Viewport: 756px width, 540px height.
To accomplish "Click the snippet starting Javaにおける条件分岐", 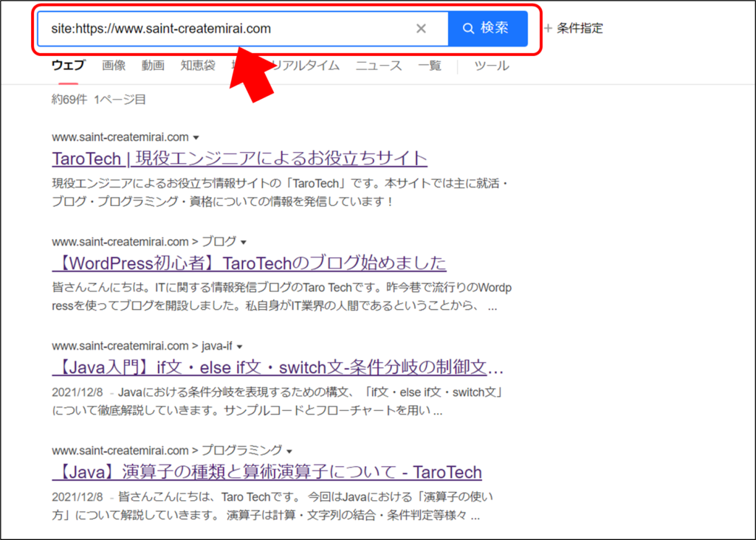I will [278, 401].
